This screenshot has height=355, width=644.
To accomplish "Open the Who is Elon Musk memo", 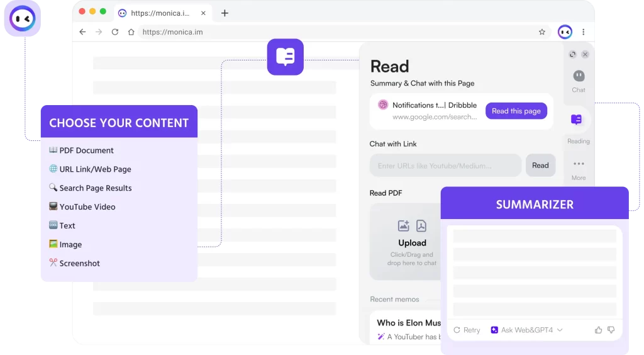I will 409,323.
